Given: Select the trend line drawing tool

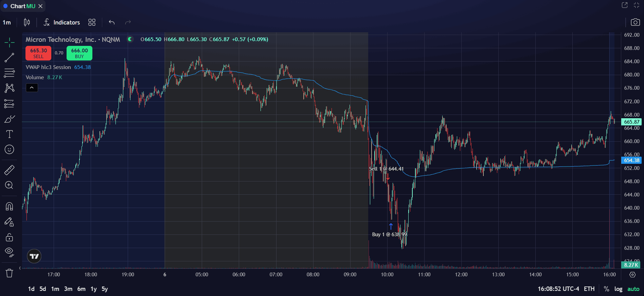Looking at the screenshot, I should [9, 57].
